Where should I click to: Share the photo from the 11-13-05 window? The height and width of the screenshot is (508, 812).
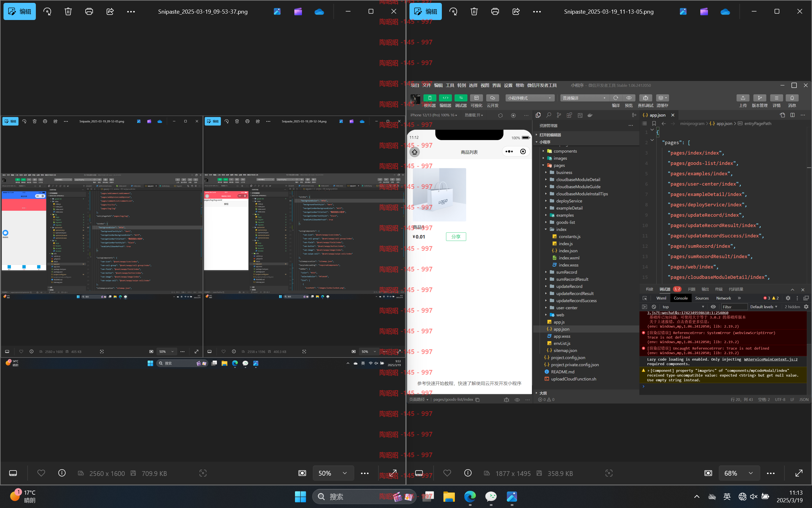[516, 11]
